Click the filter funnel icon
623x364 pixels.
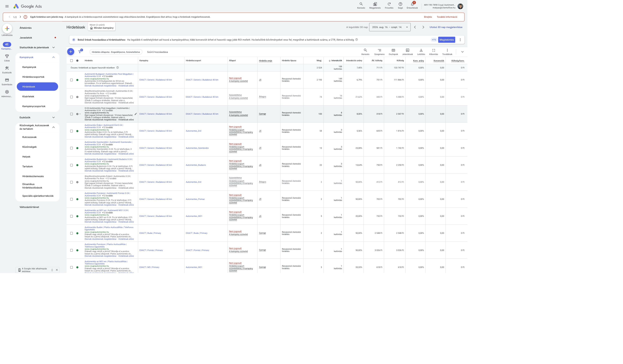[80, 52]
